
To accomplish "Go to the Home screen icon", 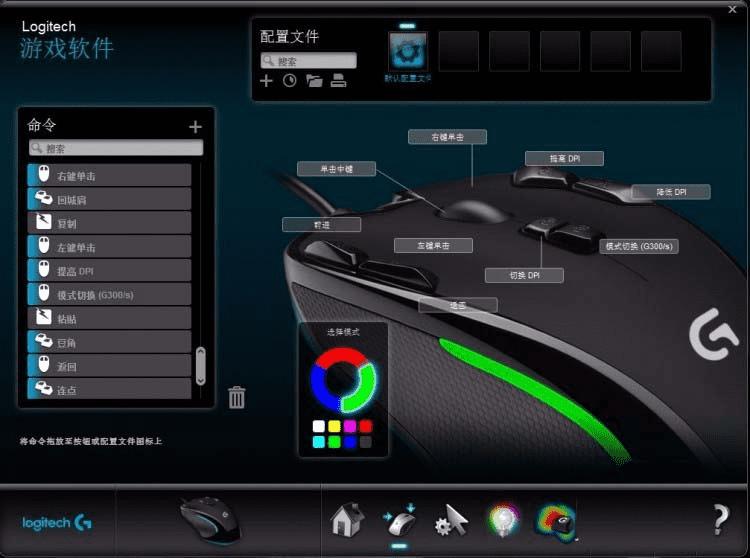I will [348, 520].
